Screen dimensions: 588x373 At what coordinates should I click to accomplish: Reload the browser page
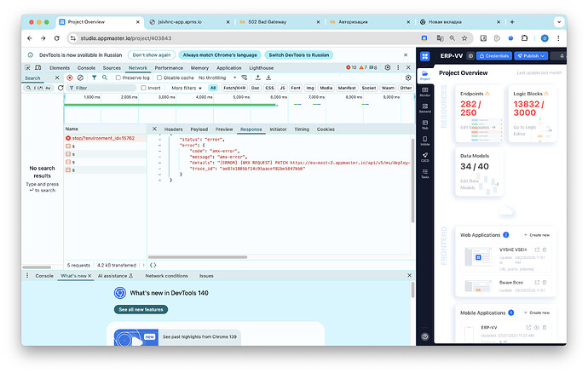click(56, 38)
